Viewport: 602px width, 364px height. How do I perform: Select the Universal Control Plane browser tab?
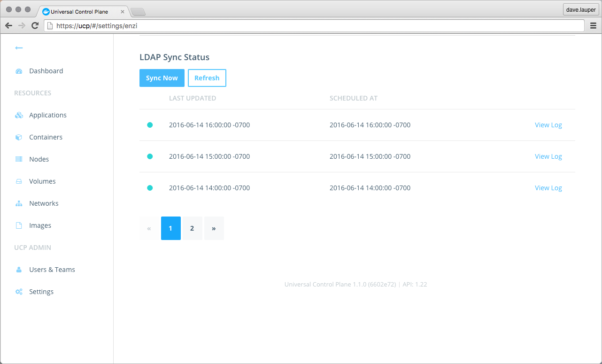click(x=80, y=12)
